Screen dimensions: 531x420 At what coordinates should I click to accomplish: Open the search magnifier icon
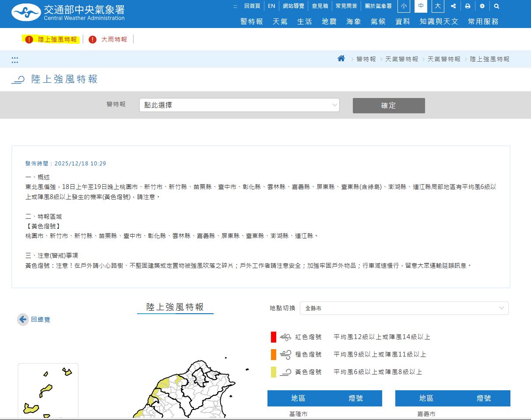coord(496,6)
